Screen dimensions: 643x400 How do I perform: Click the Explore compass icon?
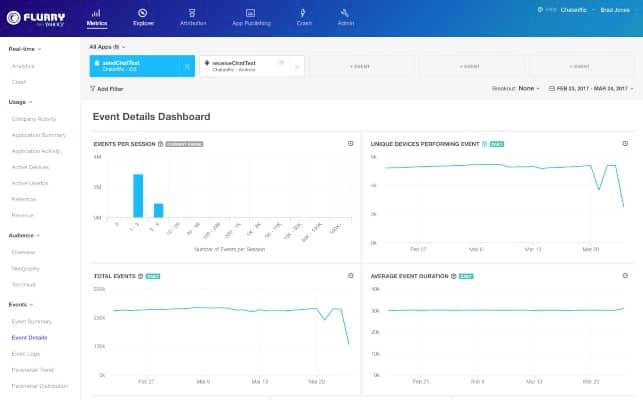coord(142,13)
